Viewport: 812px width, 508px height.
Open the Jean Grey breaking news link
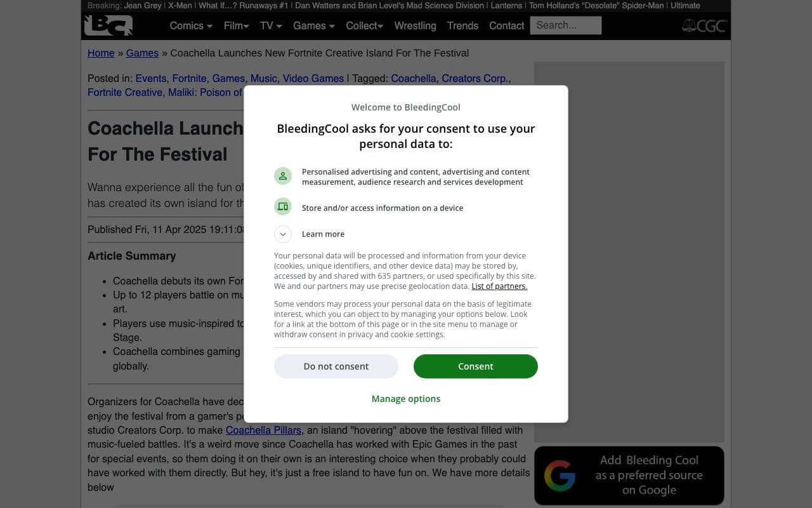(143, 6)
